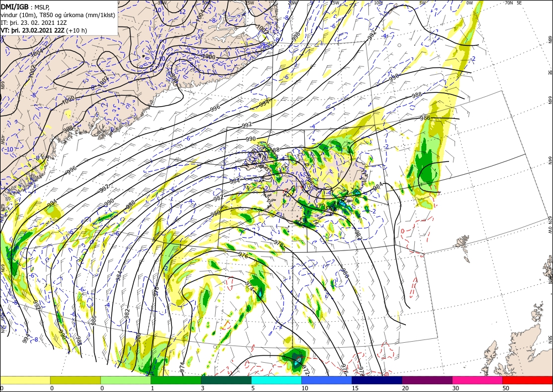
Task: Click the "972" isobar pressure label
Action: point(305,369)
